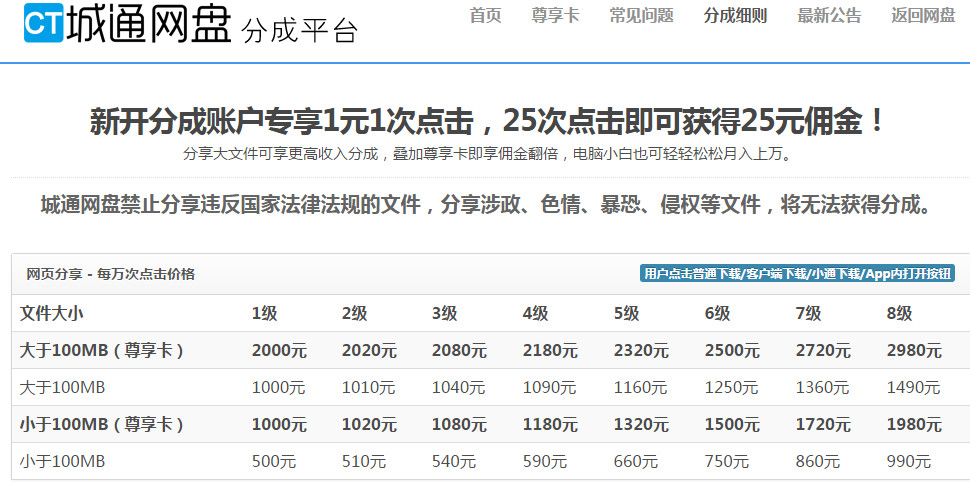Click the 分成平台 subtitle text

[x=300, y=31]
